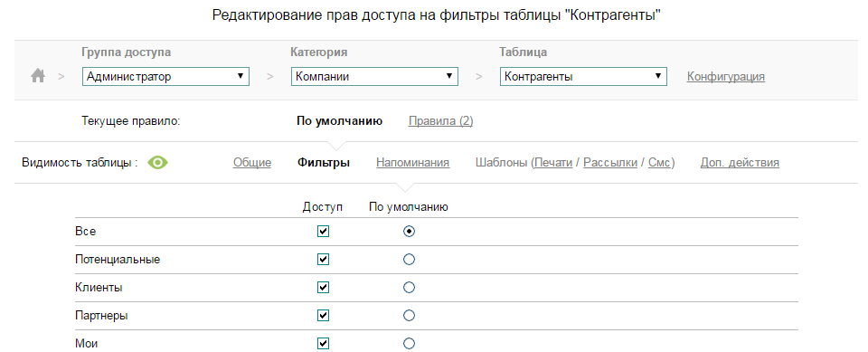
Task: Switch to the Общие tab
Action: (252, 162)
